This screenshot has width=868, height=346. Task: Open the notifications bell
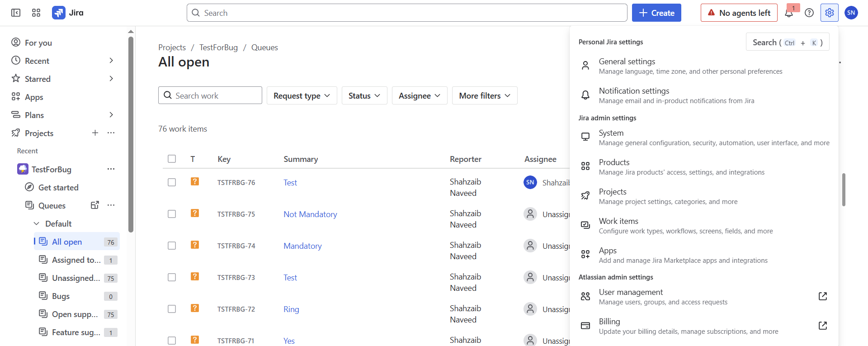point(789,13)
